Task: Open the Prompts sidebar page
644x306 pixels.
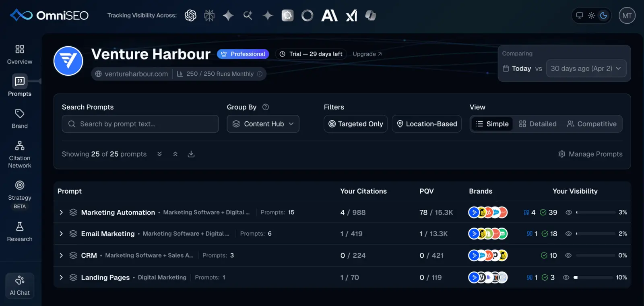Action: click(20, 86)
